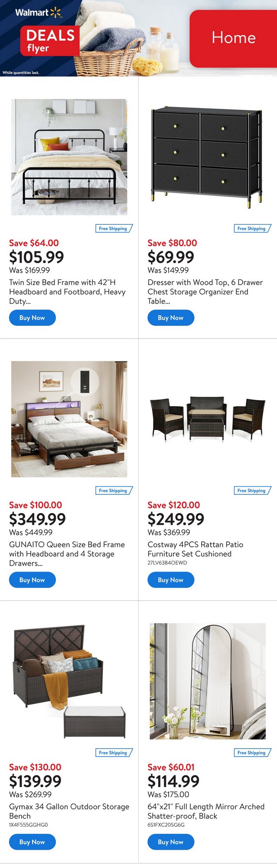Image resolution: width=277 pixels, height=868 pixels.
Task: View the black 6 drawer dresser image
Action: tap(207, 157)
